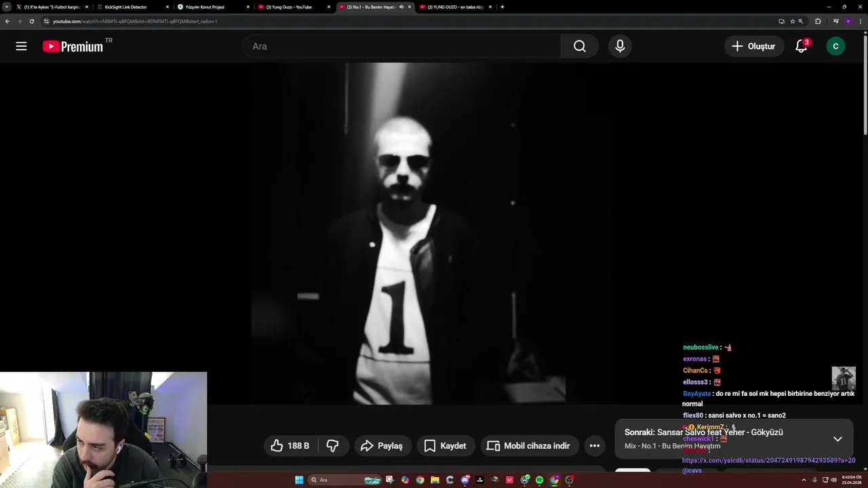The image size is (868, 488).
Task: Open the x.com status link in chat
Action: (x=768, y=460)
